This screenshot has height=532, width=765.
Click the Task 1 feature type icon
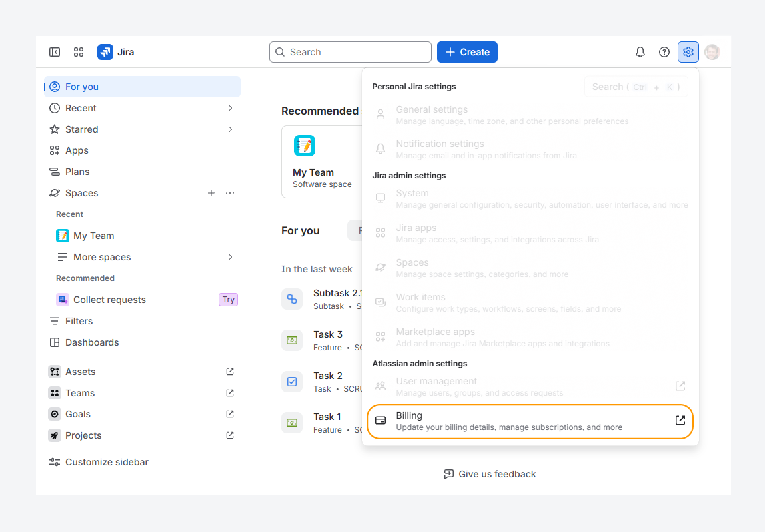(x=292, y=423)
